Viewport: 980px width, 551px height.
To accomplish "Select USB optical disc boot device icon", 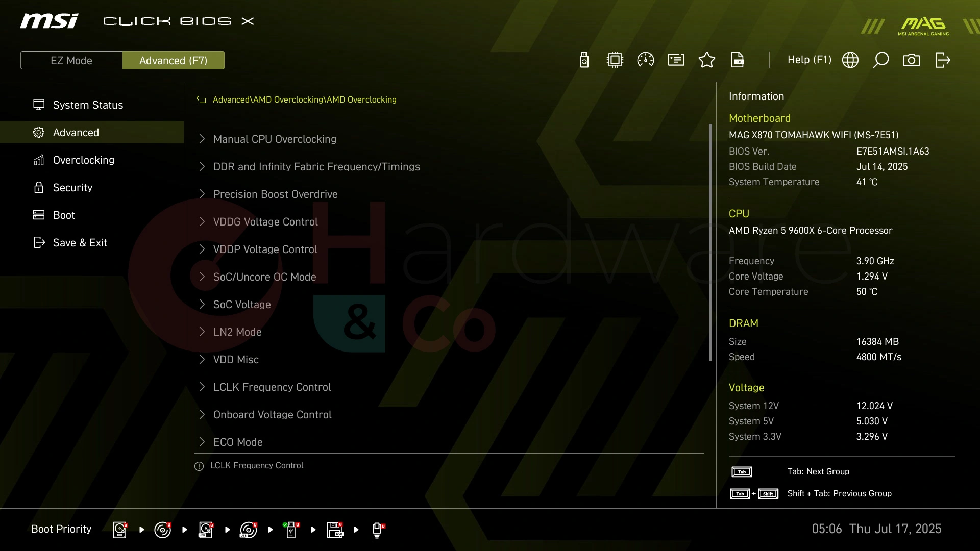I will pos(249,530).
